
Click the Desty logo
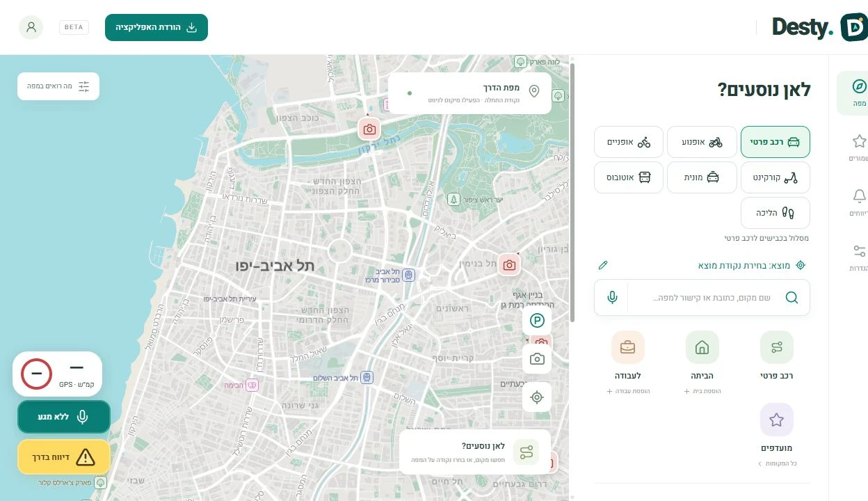click(819, 28)
